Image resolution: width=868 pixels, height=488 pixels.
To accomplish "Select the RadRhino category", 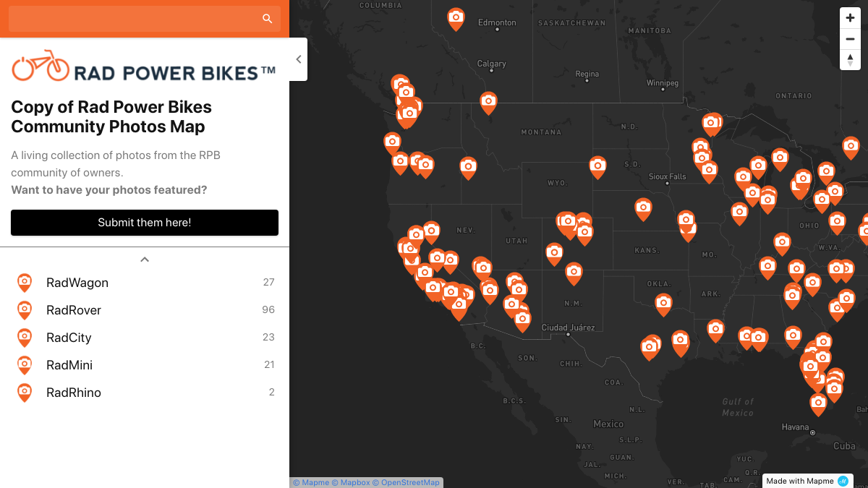I will coord(145,393).
